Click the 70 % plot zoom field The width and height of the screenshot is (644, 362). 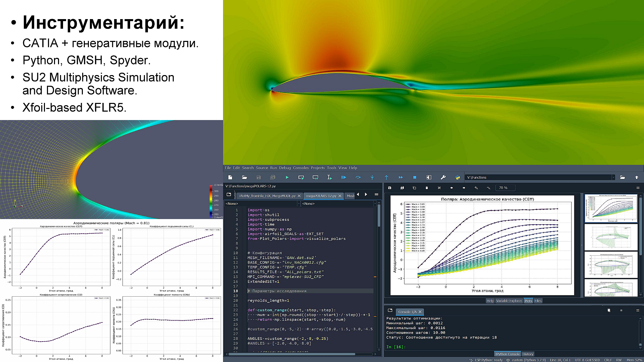pyautogui.click(x=504, y=188)
